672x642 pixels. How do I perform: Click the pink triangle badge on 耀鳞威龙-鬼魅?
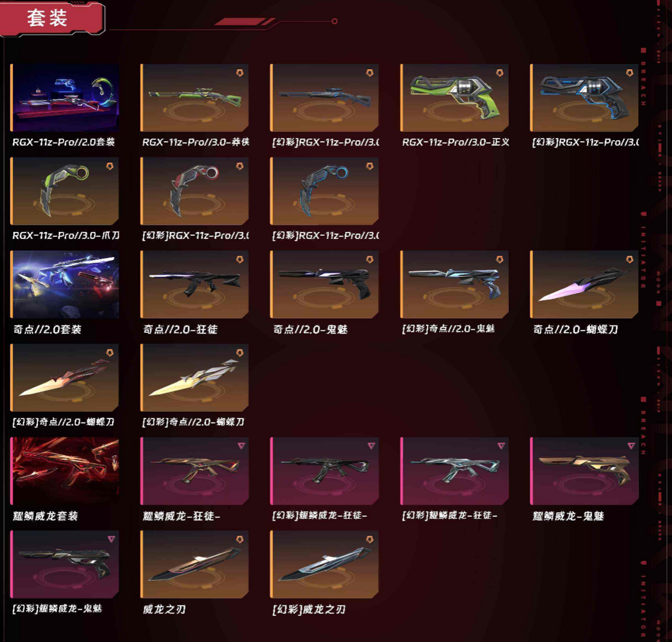pos(631,445)
